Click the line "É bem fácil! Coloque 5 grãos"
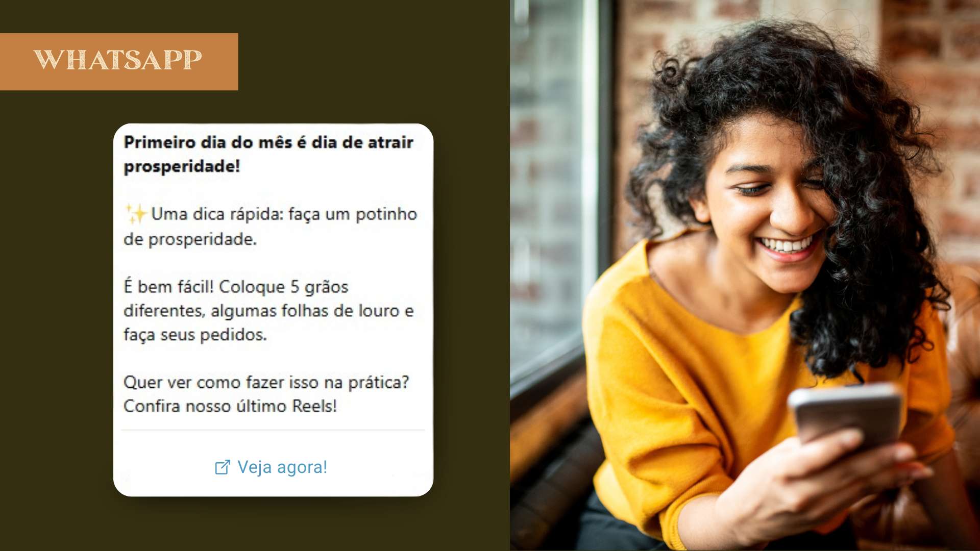 tap(236, 287)
